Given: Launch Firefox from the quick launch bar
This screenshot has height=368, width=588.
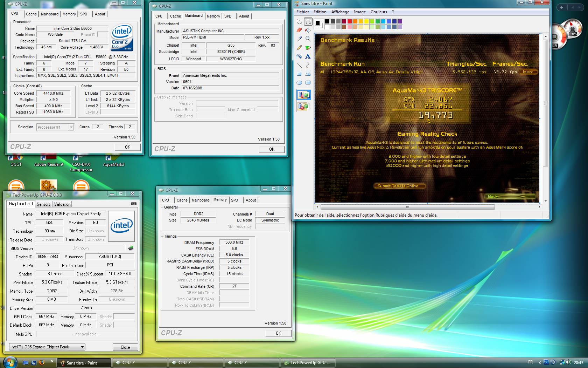Looking at the screenshot, I should 42,362.
